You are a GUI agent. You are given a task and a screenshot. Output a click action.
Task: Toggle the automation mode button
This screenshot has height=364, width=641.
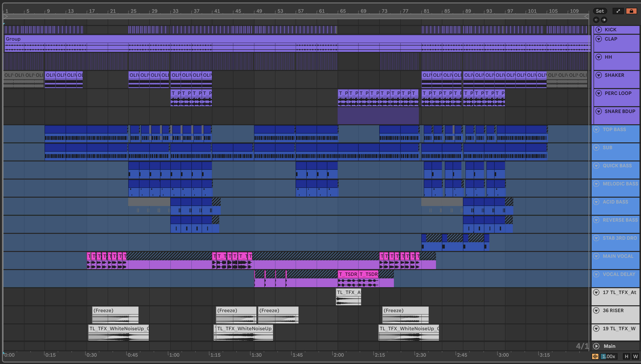coord(618,11)
